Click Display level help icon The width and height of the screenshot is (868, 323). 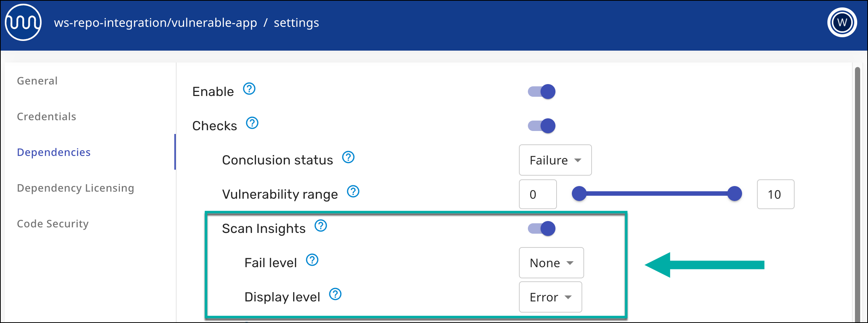[x=335, y=294]
